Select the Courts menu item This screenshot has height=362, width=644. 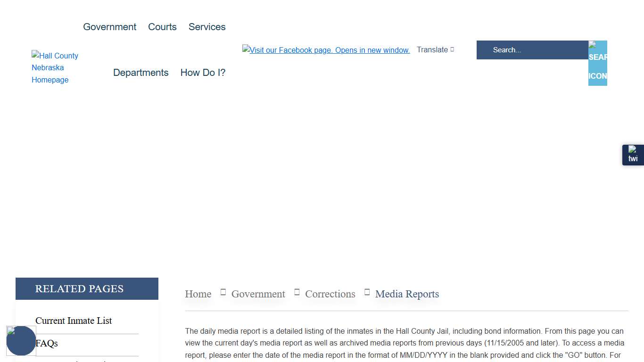(162, 27)
